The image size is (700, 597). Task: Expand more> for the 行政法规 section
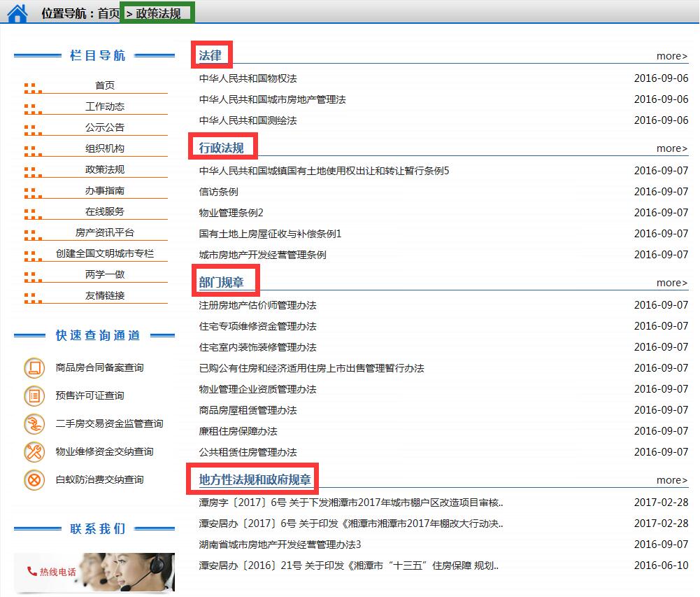click(671, 148)
